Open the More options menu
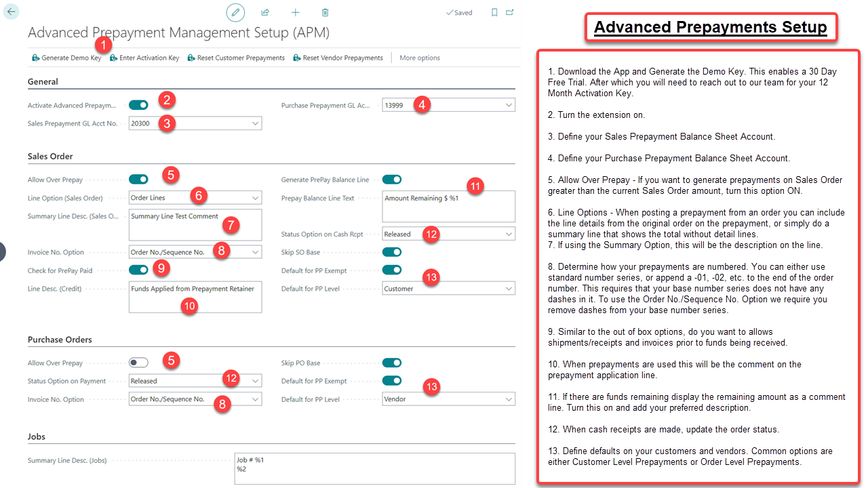The width and height of the screenshot is (868, 488). tap(420, 58)
